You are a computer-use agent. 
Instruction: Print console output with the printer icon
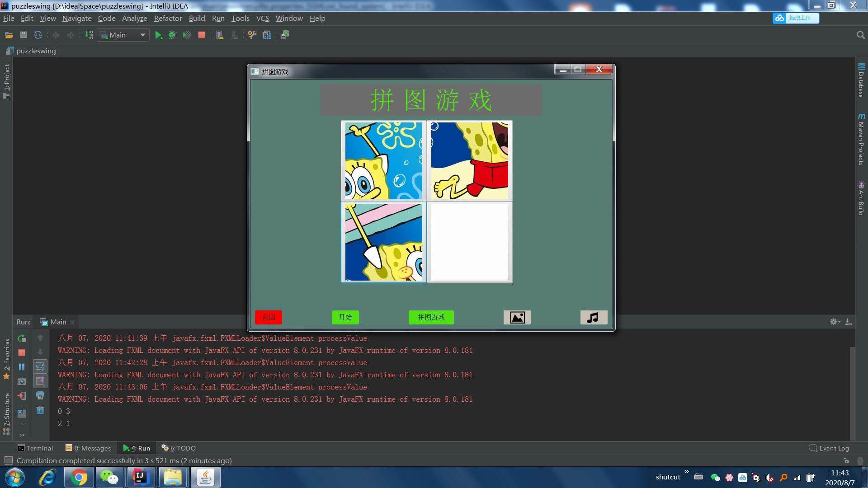point(40,396)
